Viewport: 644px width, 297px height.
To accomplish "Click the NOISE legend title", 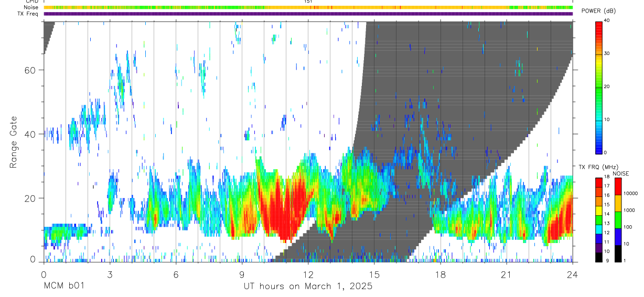I will point(620,173).
